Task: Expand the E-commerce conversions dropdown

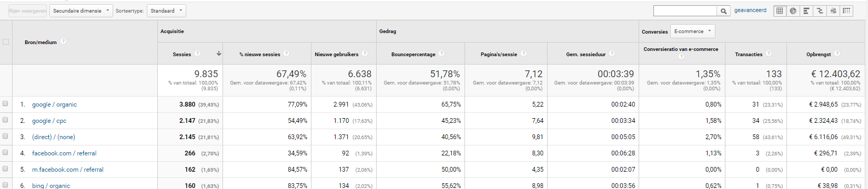Action: pos(692,31)
